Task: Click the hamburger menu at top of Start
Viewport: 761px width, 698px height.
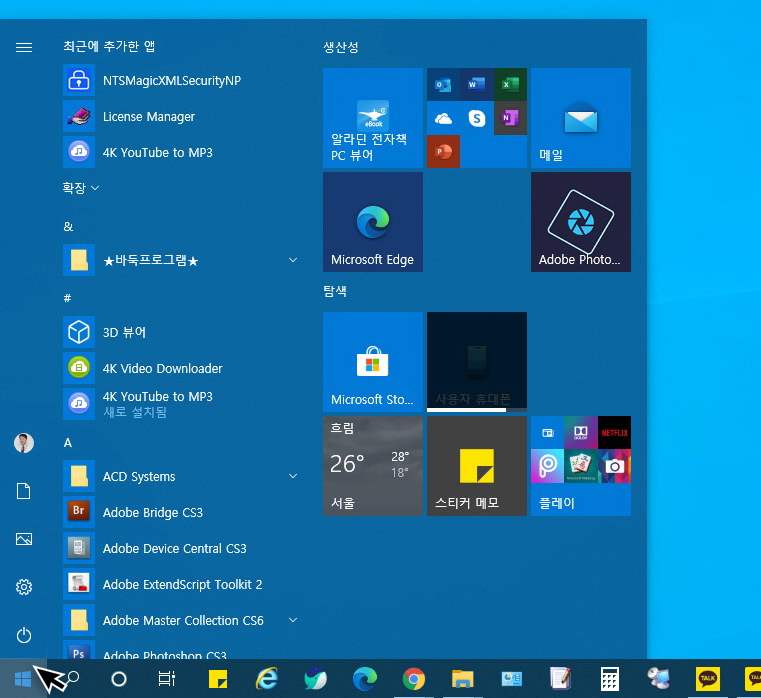Action: (24, 47)
